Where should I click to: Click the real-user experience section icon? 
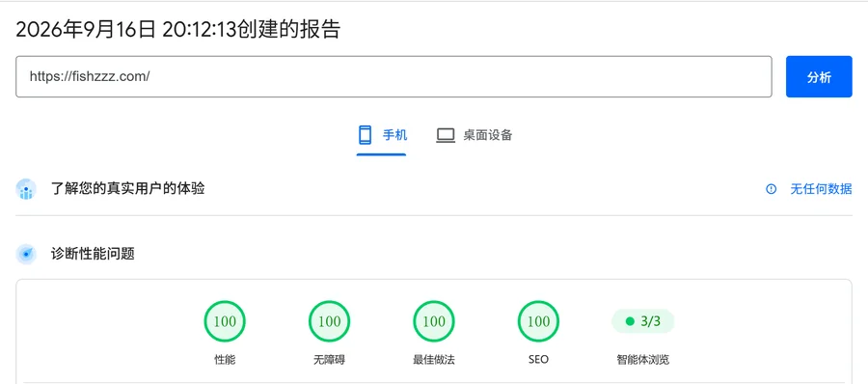click(26, 189)
